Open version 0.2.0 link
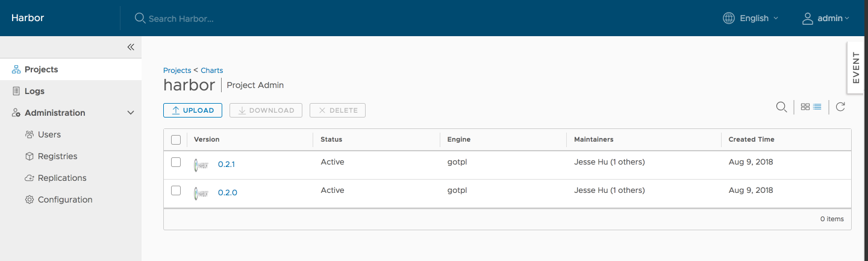868x261 pixels. click(x=227, y=193)
